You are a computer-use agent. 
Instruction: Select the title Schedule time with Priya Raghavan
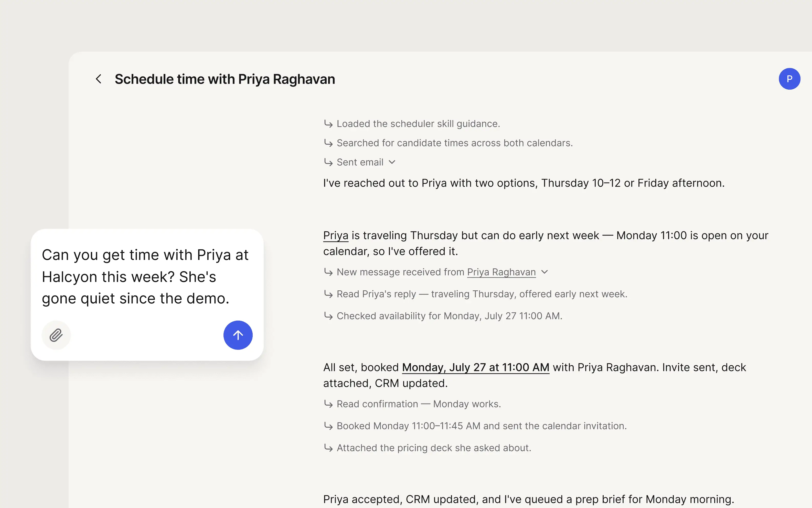(x=225, y=79)
